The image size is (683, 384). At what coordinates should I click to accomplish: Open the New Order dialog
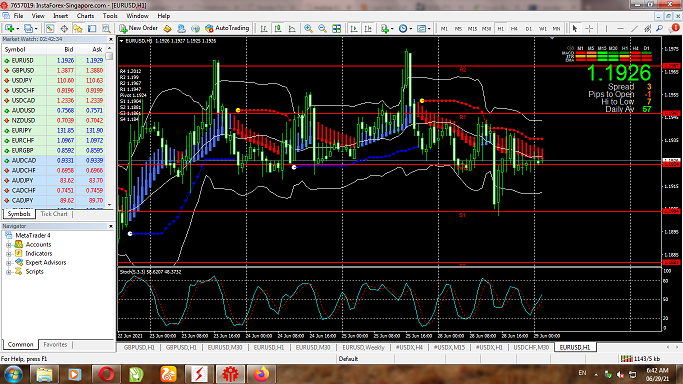click(x=139, y=28)
